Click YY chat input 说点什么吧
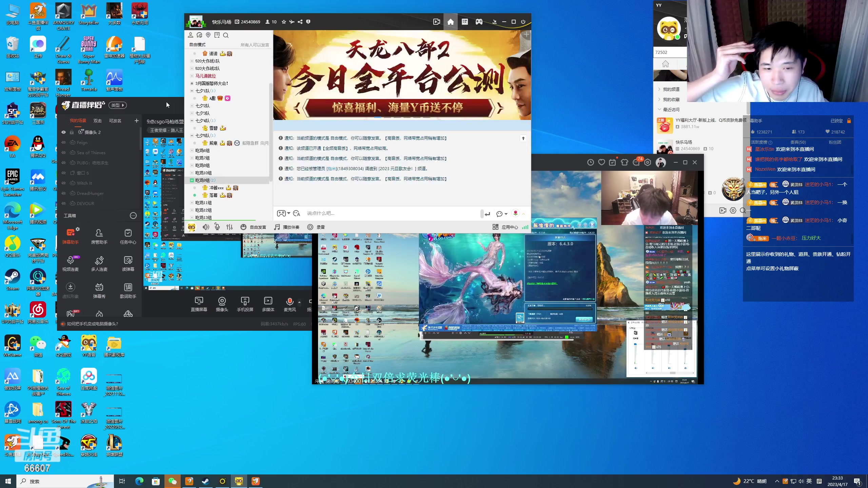This screenshot has height=488, width=868. (392, 213)
